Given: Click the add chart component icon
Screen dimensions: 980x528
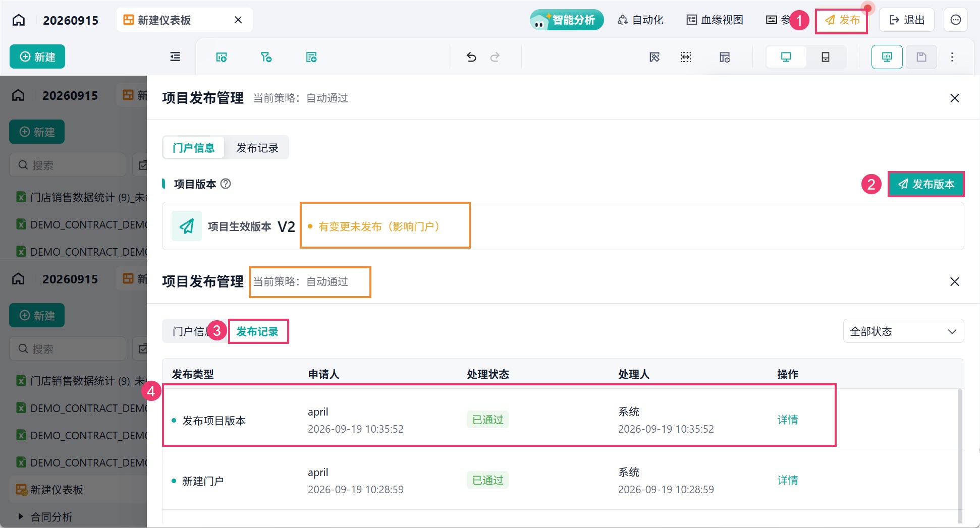Looking at the screenshot, I should pyautogui.click(x=222, y=57).
